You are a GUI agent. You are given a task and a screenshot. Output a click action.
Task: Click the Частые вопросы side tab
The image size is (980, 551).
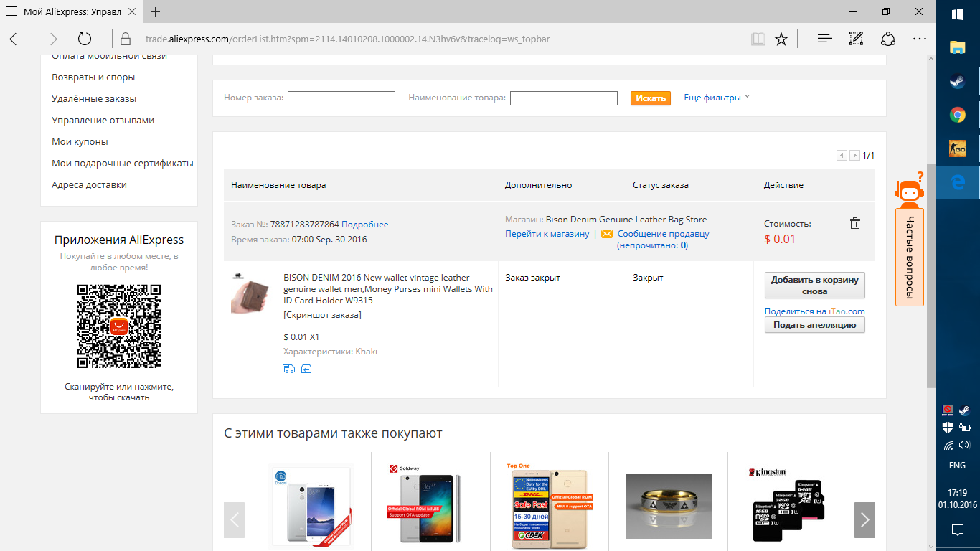910,257
